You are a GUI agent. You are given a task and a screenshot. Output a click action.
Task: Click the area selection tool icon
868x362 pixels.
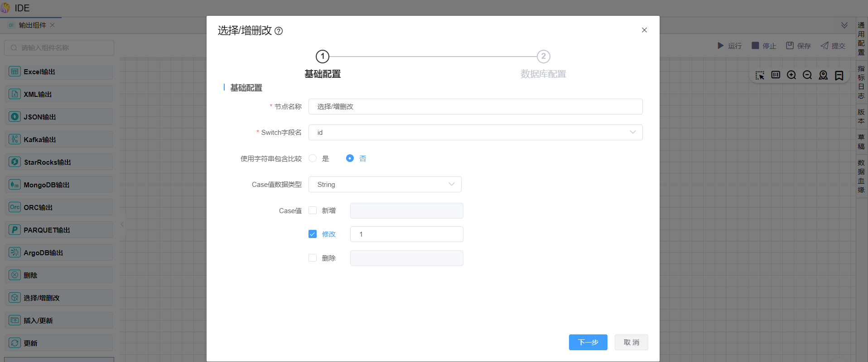pyautogui.click(x=760, y=75)
